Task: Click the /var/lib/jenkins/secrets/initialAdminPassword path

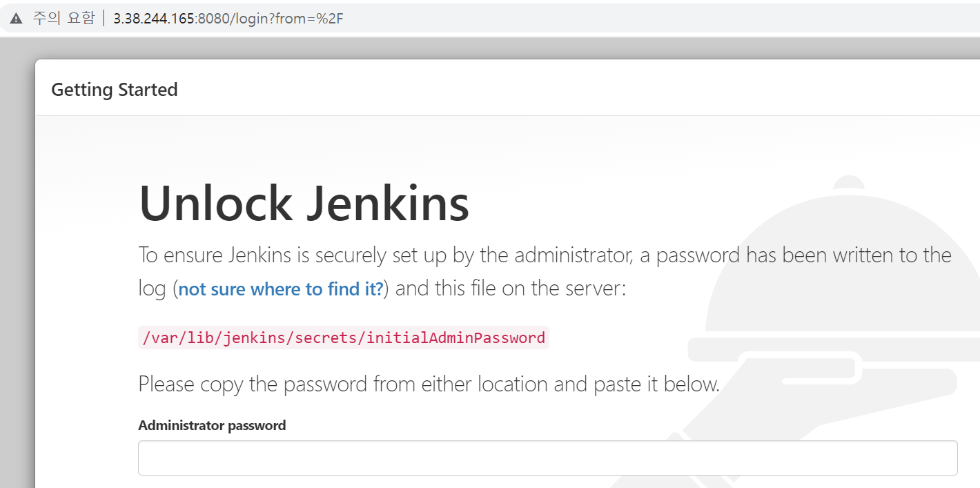Action: (x=344, y=338)
